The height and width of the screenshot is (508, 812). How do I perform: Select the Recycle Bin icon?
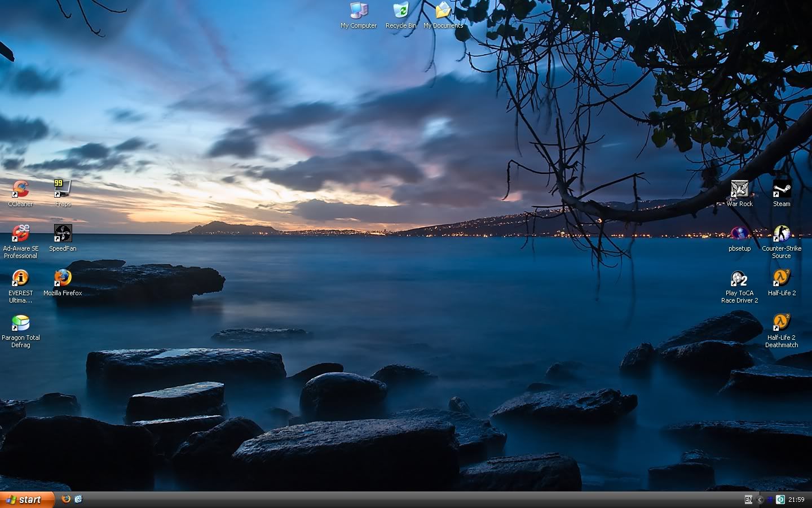pos(401,10)
